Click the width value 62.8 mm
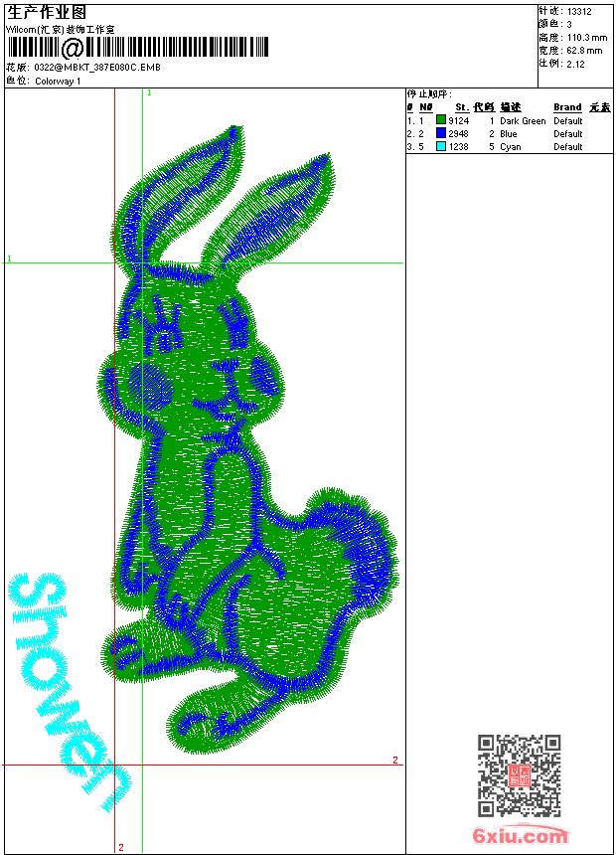Screen dimensions: 616x855 point(584,51)
